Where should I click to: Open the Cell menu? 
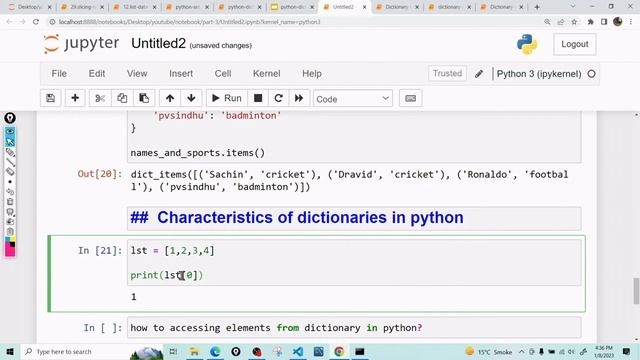[x=223, y=73]
